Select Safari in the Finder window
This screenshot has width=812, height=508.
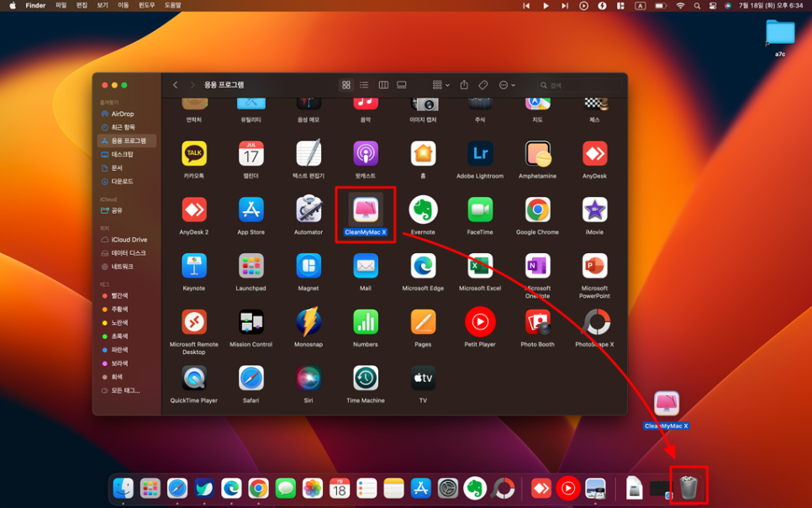coord(251,378)
